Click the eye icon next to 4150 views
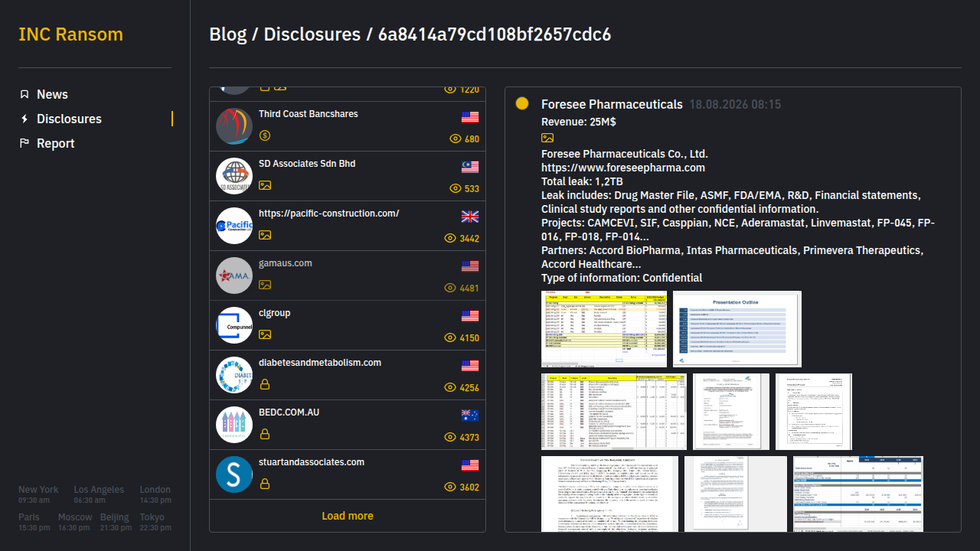980x551 pixels. [450, 338]
